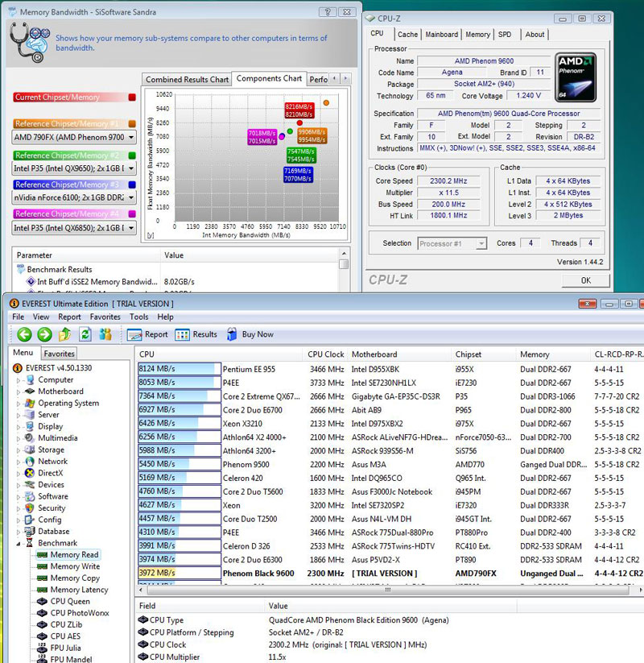Click the Network globe icon in tree

30,462
